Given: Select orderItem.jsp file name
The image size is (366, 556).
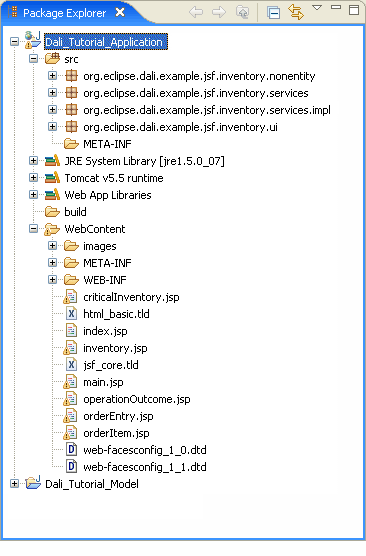Looking at the screenshot, I should click(x=116, y=433).
